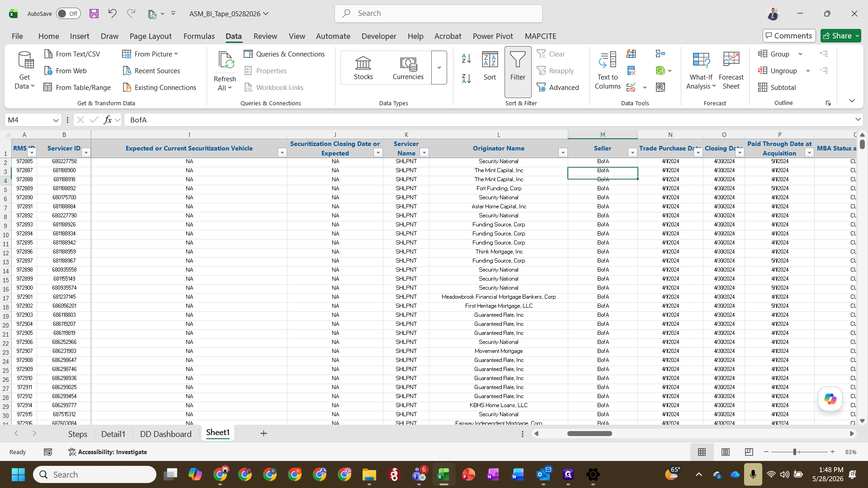Open Seller column filter dropdown
The height and width of the screenshot is (488, 868).
click(x=632, y=153)
